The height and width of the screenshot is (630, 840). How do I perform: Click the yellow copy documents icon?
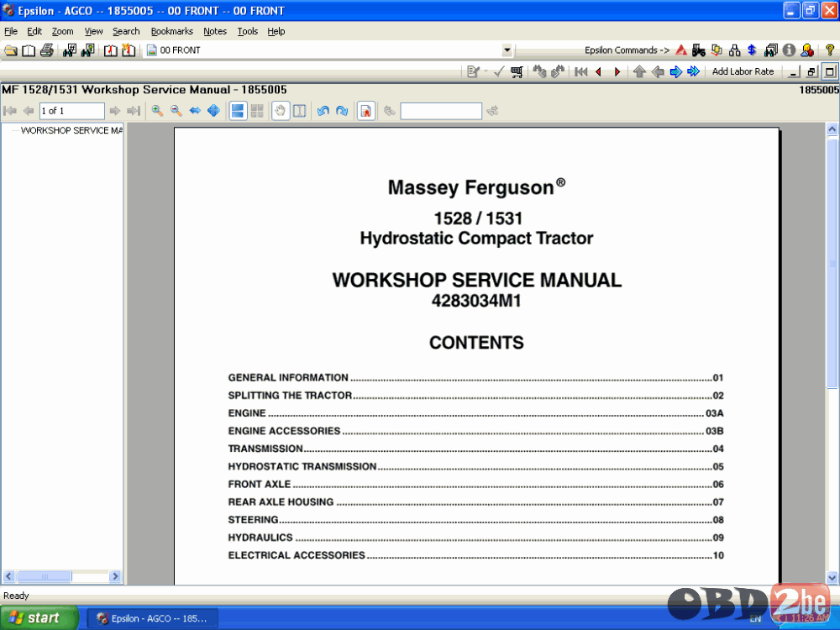717,50
